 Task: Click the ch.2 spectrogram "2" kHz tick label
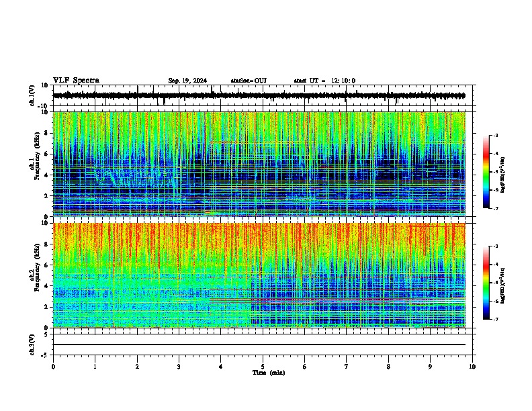click(x=47, y=307)
